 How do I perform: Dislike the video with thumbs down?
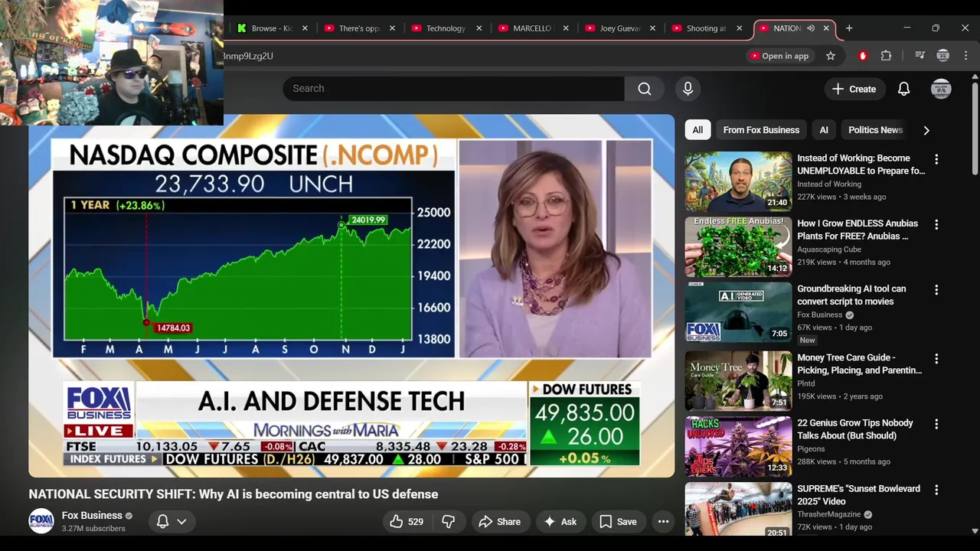(449, 522)
